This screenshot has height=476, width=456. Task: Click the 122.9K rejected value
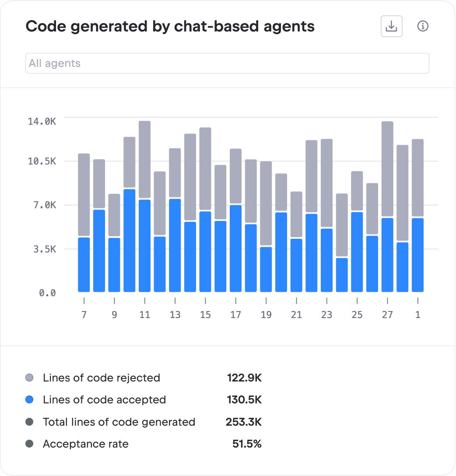coord(244,378)
